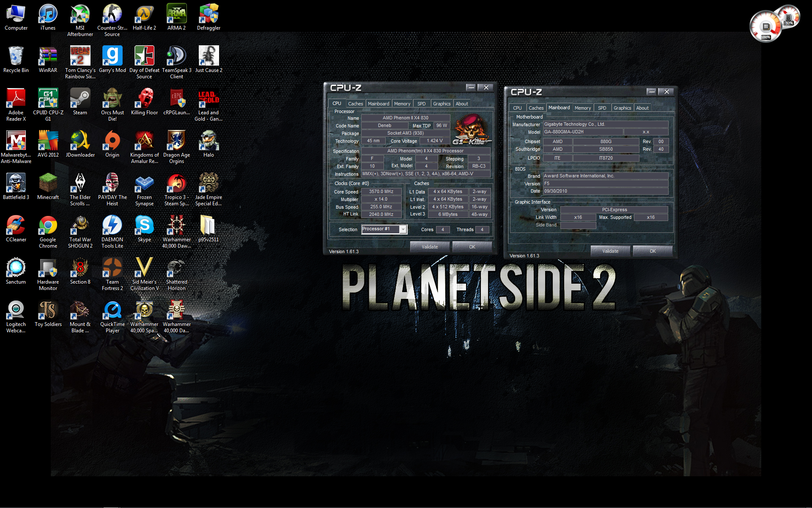Minimize the right CPU-Z window
This screenshot has width=812, height=508.
pos(652,91)
